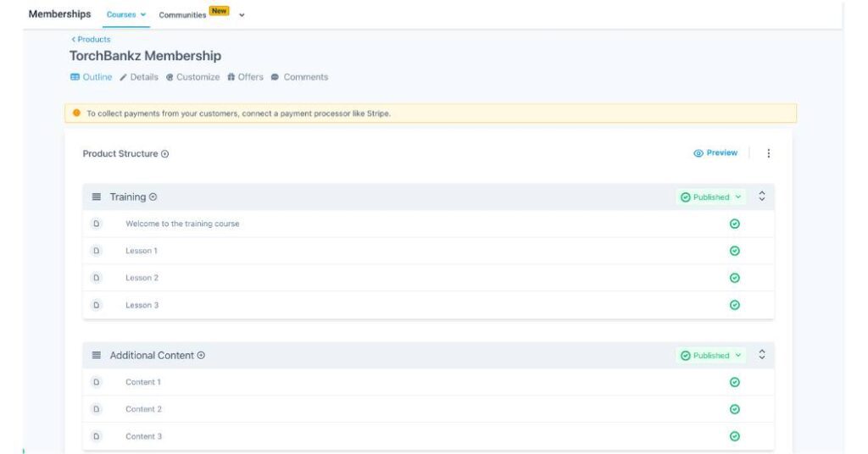Expand the chevron after Communities

click(242, 15)
